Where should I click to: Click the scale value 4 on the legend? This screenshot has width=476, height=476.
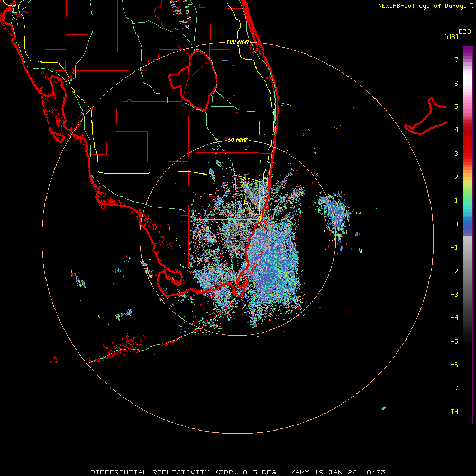click(x=456, y=130)
